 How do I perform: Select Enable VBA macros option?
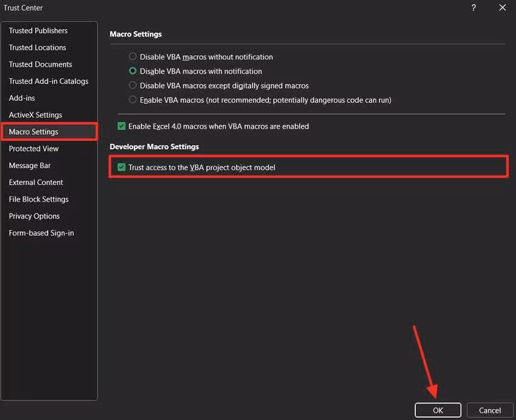tap(133, 100)
